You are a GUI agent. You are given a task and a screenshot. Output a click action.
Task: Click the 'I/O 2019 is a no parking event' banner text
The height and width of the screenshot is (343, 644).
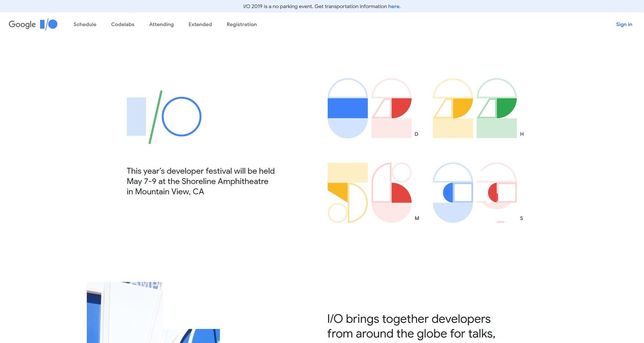278,6
